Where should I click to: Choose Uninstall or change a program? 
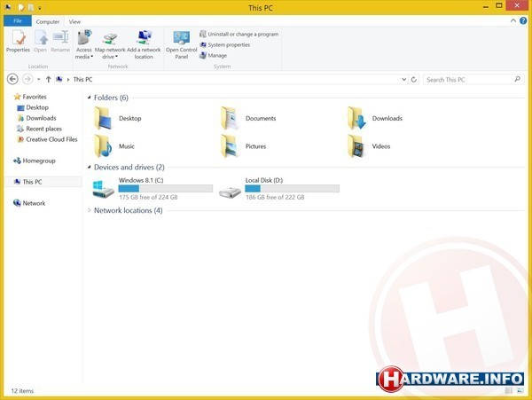tap(239, 34)
